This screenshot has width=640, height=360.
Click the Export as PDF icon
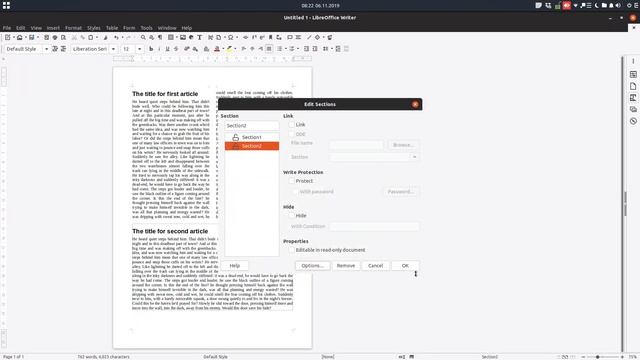tap(47, 38)
